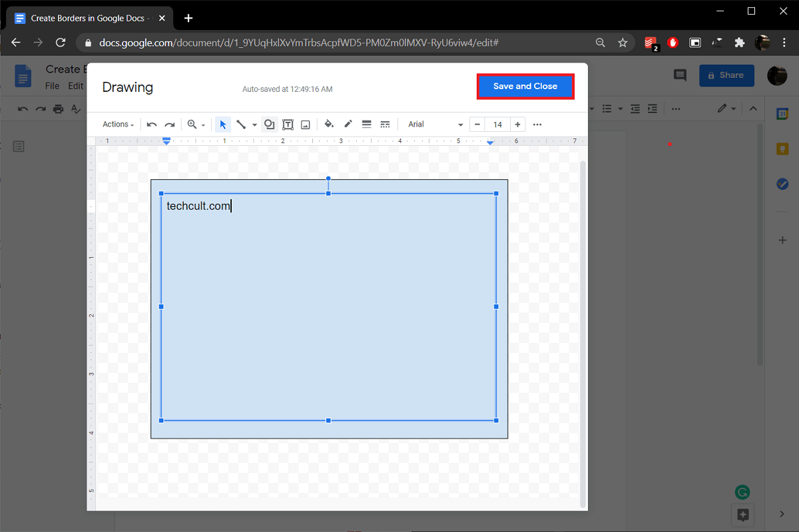Insert an image into the drawing
This screenshot has width=799, height=532.
pos(306,125)
